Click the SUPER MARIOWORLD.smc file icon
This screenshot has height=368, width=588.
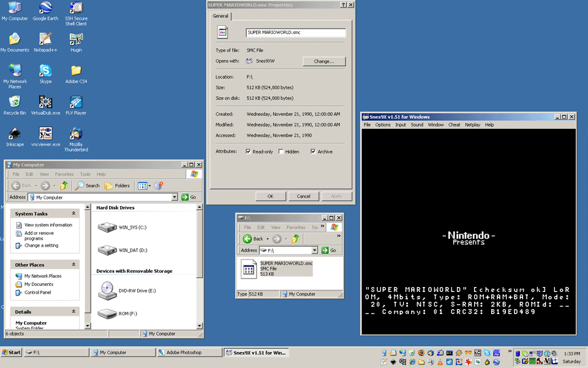[249, 269]
